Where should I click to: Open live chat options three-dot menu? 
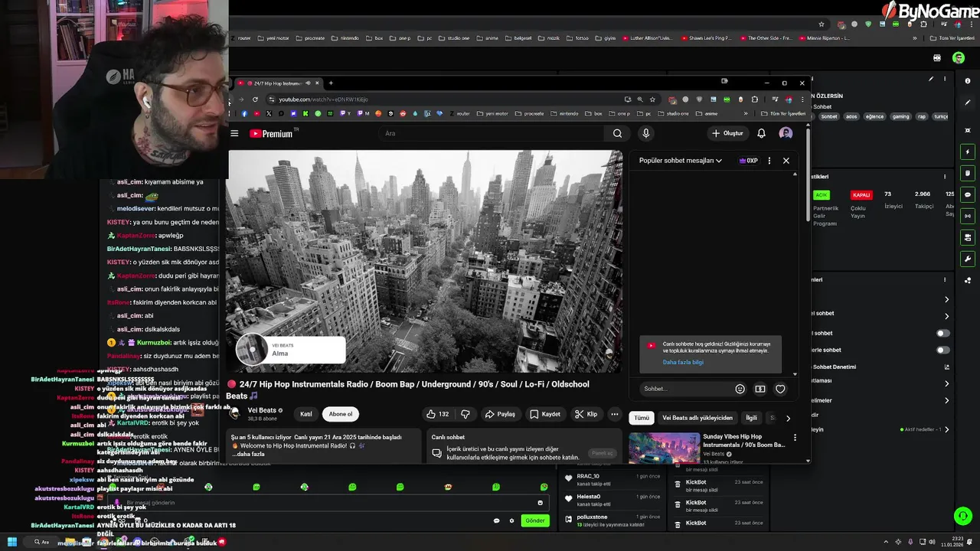[x=769, y=161]
